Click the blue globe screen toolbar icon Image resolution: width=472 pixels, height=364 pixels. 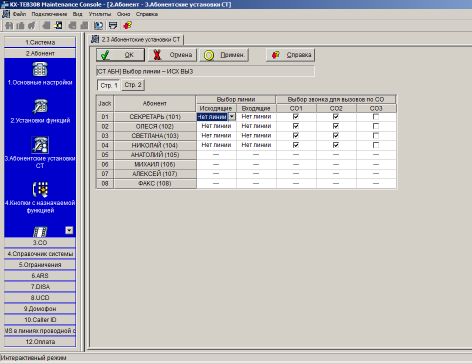click(98, 25)
